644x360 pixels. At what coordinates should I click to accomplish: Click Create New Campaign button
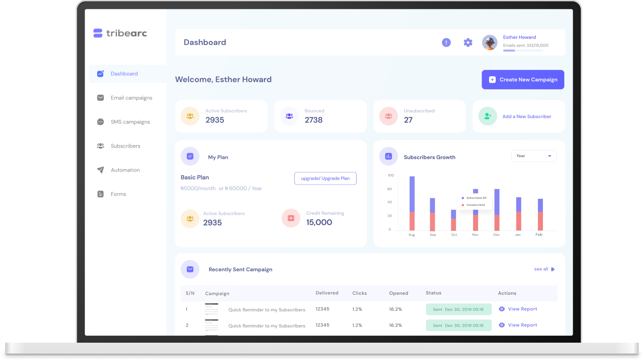point(523,80)
